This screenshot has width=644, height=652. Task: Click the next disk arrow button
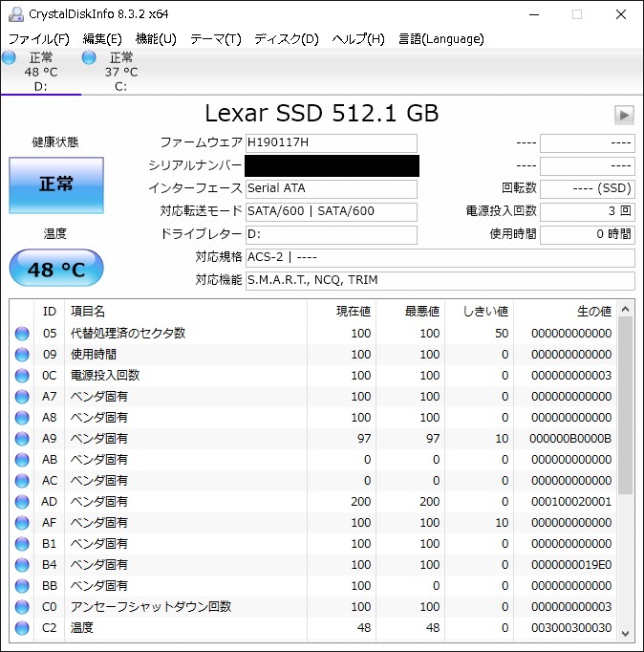point(624,115)
